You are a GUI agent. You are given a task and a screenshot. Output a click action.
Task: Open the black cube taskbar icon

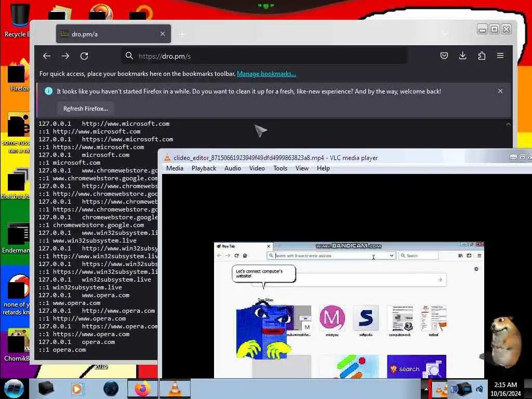pos(46,389)
